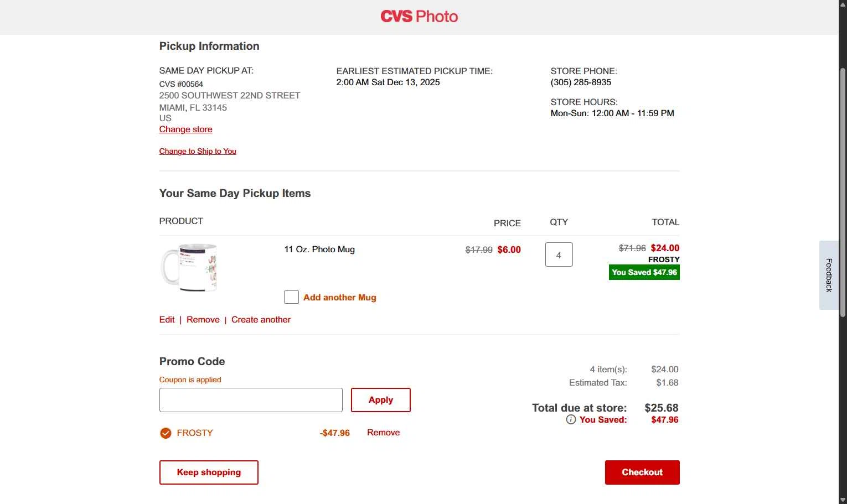Click store hours Mon-Sun: 12:00 AM - 11:59 PM
Viewport: 847px width, 504px height.
click(x=612, y=113)
